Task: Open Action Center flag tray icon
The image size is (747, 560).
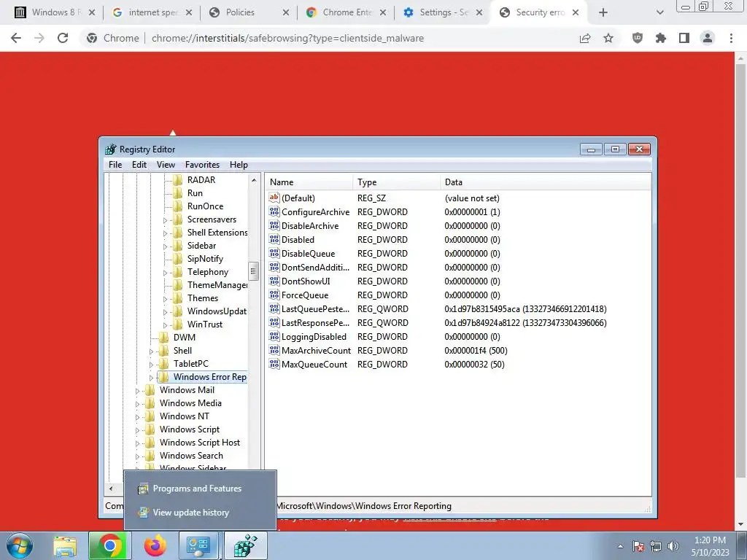Action: coord(638,546)
